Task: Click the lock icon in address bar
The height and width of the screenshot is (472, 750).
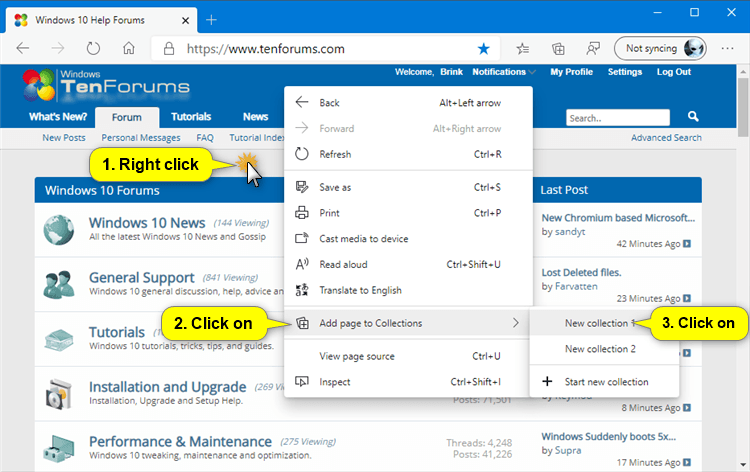Action: [168, 48]
